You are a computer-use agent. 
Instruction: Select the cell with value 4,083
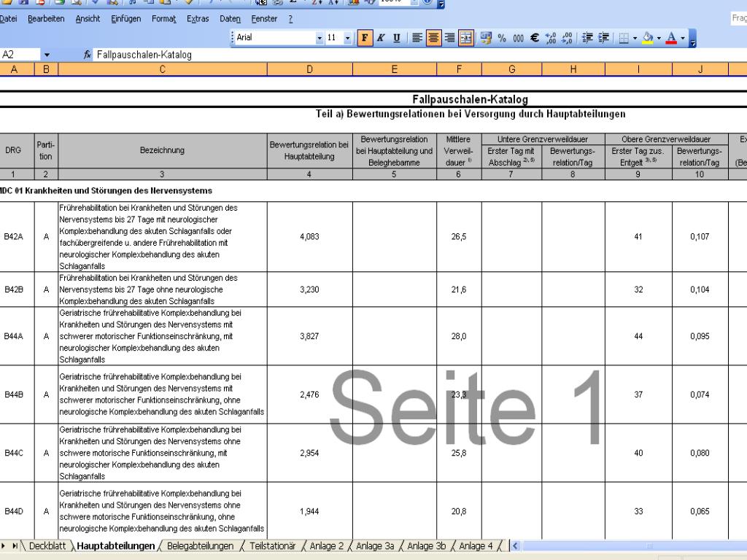309,237
